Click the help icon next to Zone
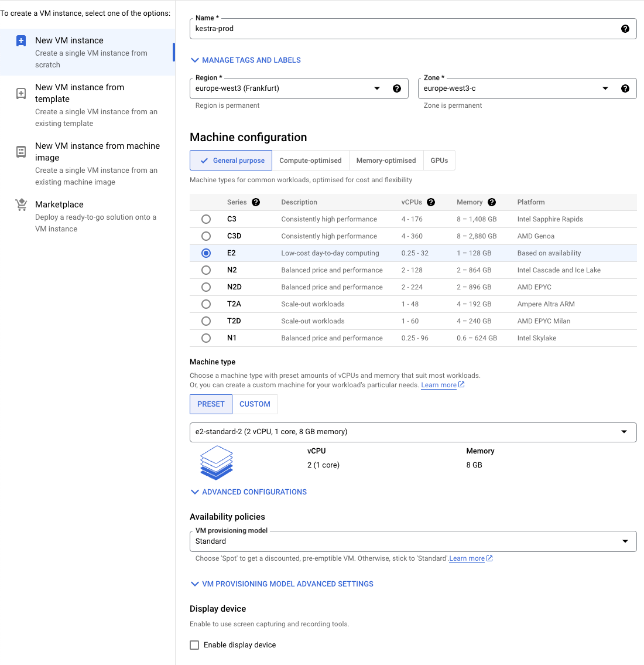644x665 pixels. coord(625,88)
